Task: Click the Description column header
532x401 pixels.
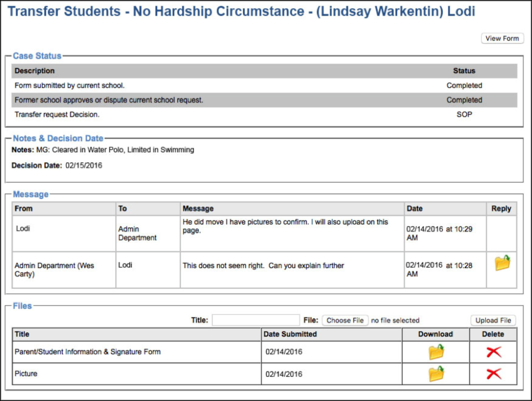Action: point(35,71)
